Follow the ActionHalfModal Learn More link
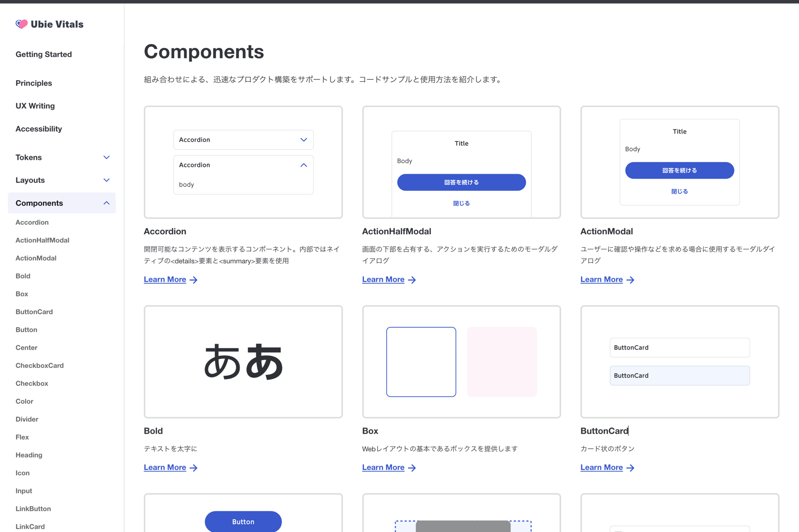 tap(383, 279)
